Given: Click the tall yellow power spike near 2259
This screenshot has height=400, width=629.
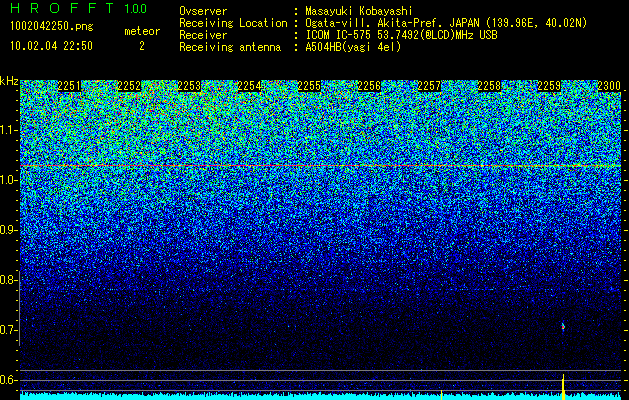Looking at the screenshot, I should (563, 387).
